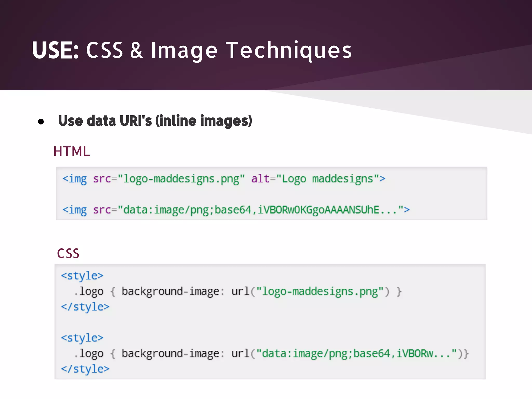This screenshot has width=532, height=399.
Task: Click the 'CSS' section heading
Action: 68,253
